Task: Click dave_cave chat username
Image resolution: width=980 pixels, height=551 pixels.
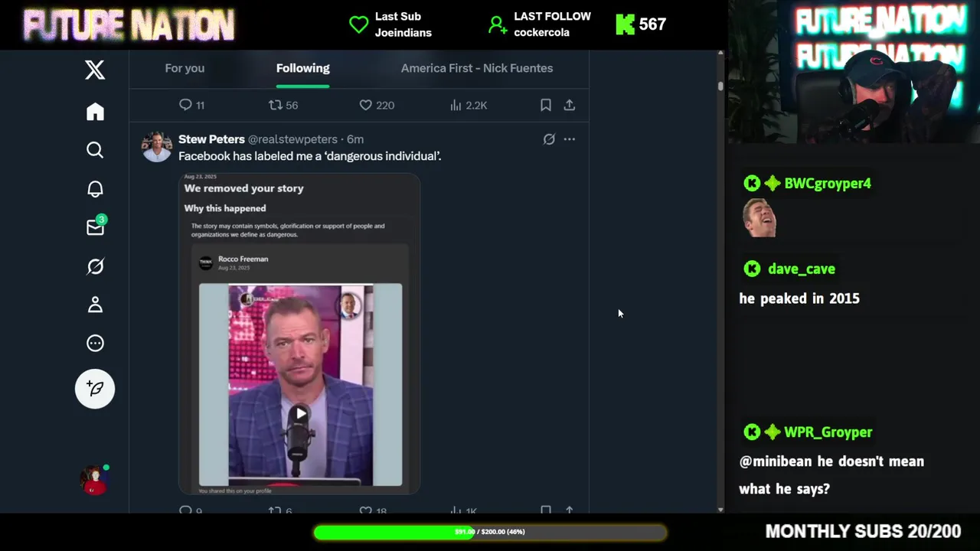Action: tap(802, 269)
